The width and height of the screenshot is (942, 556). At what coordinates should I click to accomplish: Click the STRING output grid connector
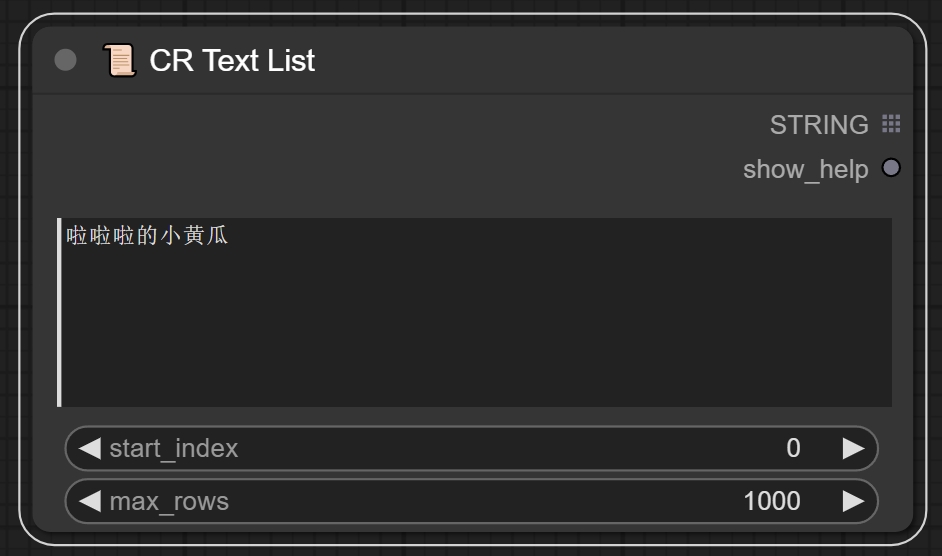891,124
